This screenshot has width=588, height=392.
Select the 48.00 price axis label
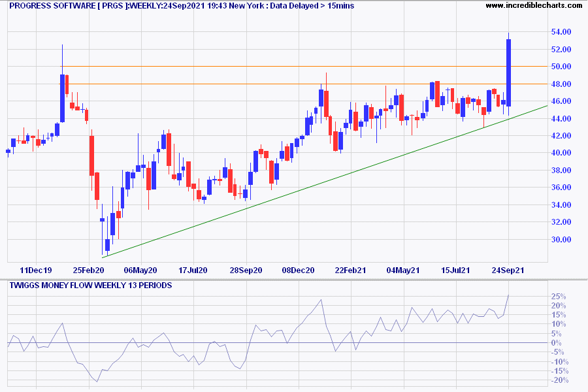(561, 84)
